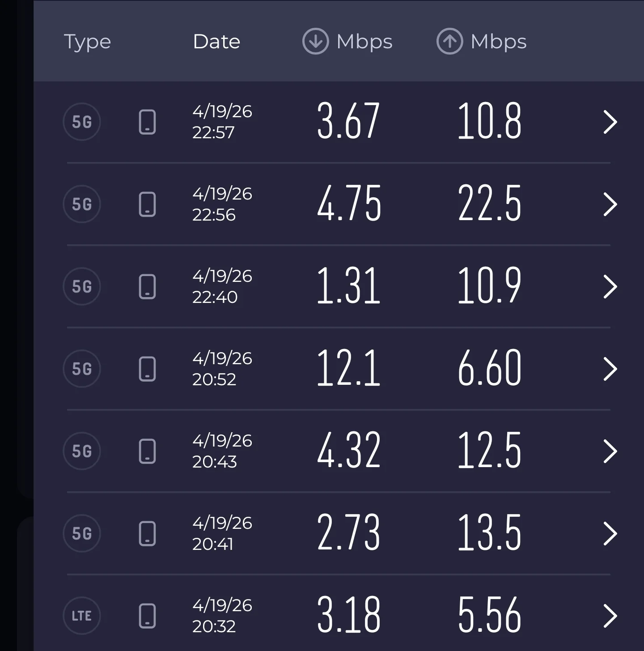This screenshot has width=644, height=651.
Task: Expand result details for 22:57 test
Action: pyautogui.click(x=610, y=122)
